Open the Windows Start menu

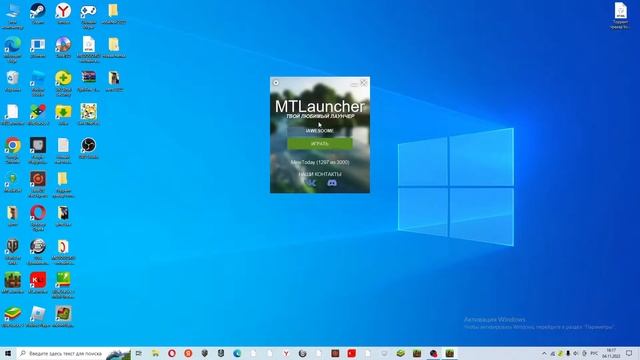point(8,353)
